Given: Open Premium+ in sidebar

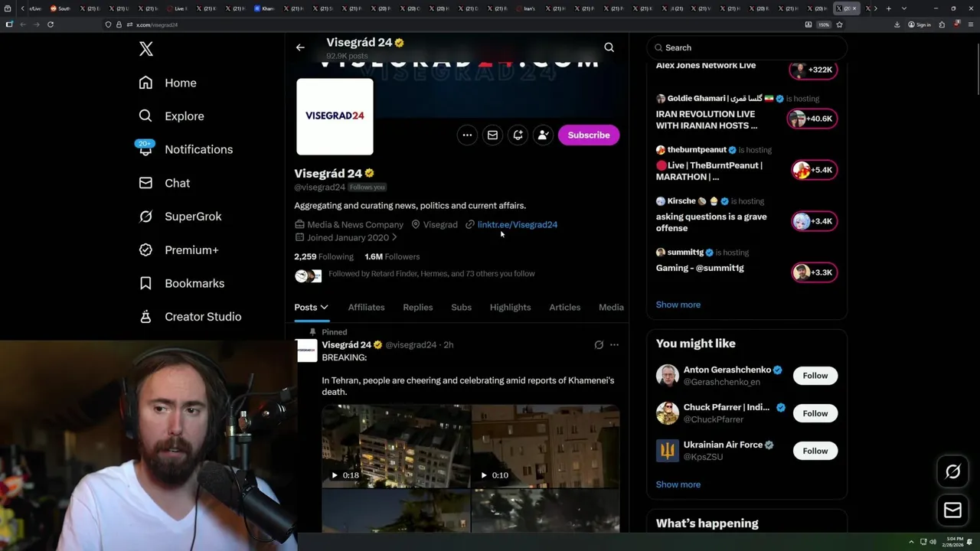Looking at the screenshot, I should [178, 249].
